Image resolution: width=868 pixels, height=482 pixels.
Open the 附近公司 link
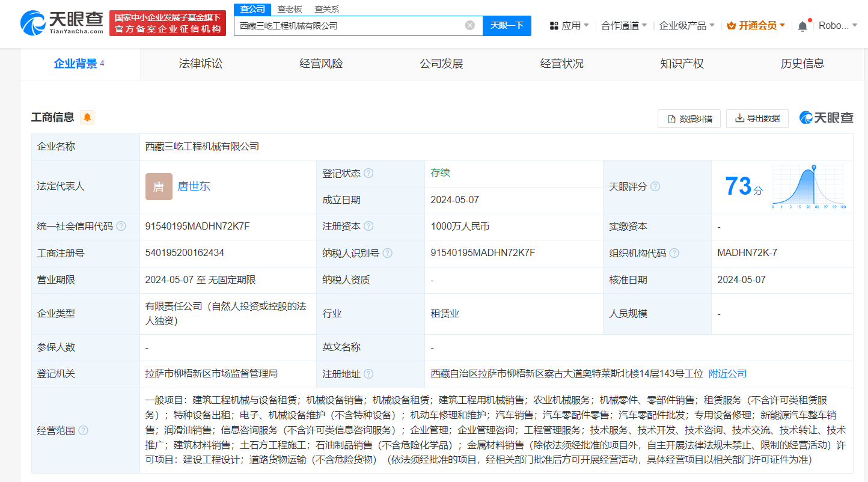point(727,373)
